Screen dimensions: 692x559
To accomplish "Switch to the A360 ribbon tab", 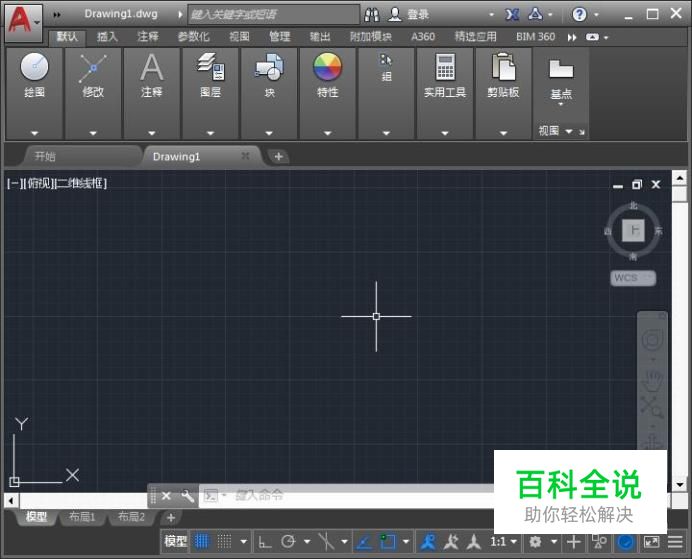I will click(x=423, y=37).
